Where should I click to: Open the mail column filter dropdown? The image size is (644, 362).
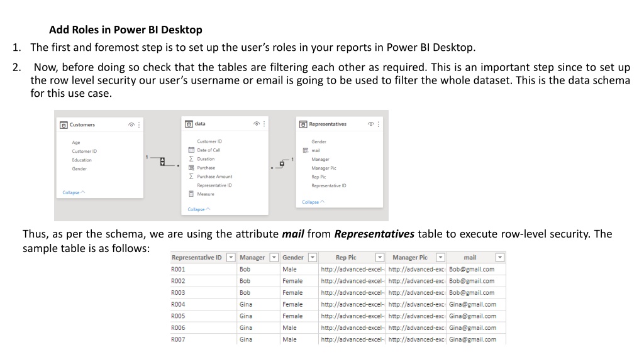500,257
